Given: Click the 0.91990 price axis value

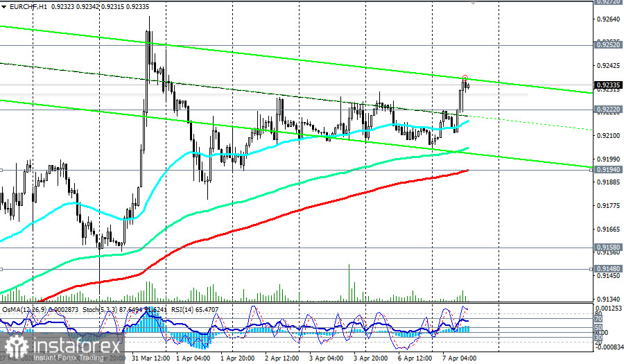Looking at the screenshot, I should tap(608, 159).
